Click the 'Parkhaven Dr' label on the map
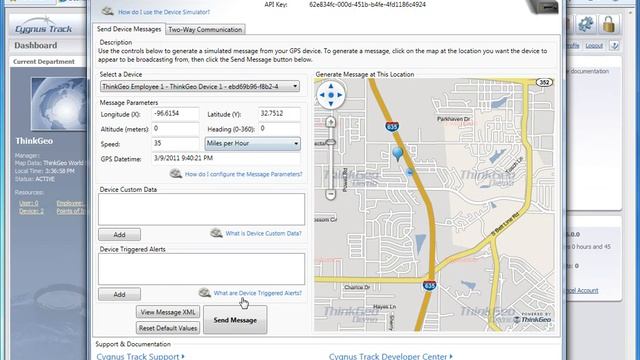 454,119
